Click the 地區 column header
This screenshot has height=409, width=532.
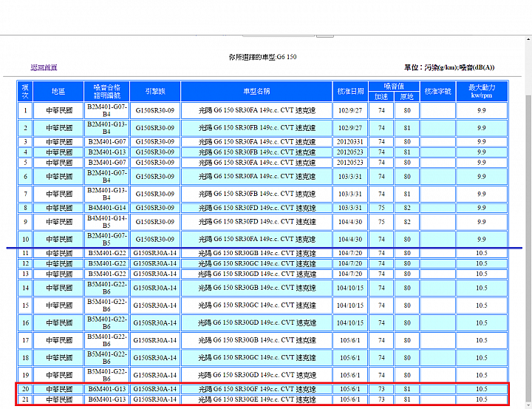[58, 91]
